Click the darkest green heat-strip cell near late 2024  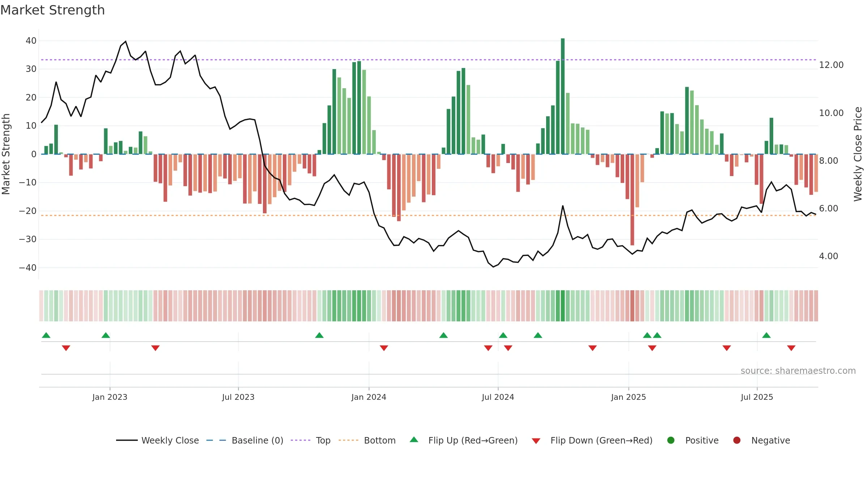click(x=563, y=306)
